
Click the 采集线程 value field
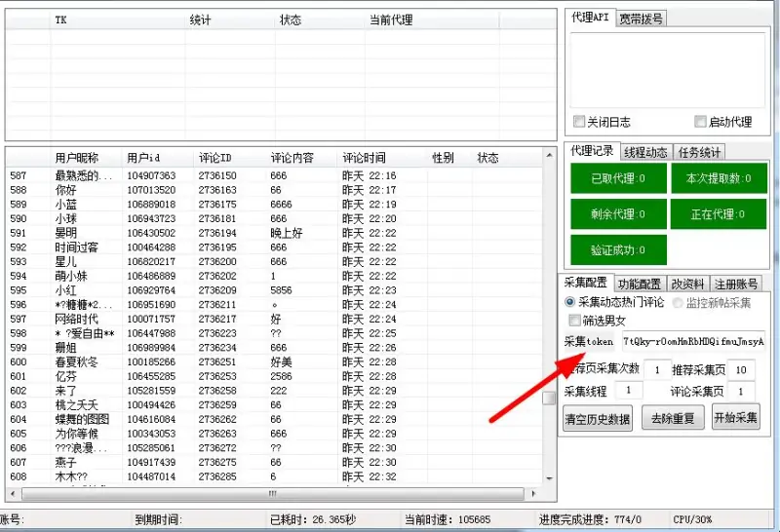click(x=629, y=391)
